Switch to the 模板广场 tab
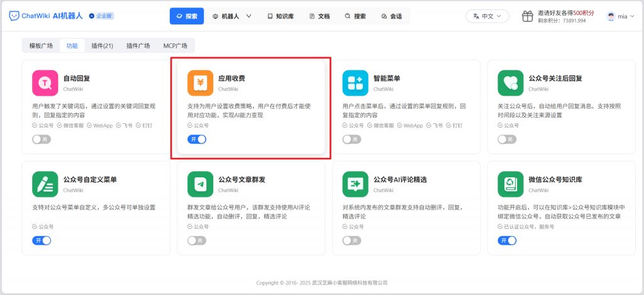This screenshot has height=295, width=644. tap(41, 46)
